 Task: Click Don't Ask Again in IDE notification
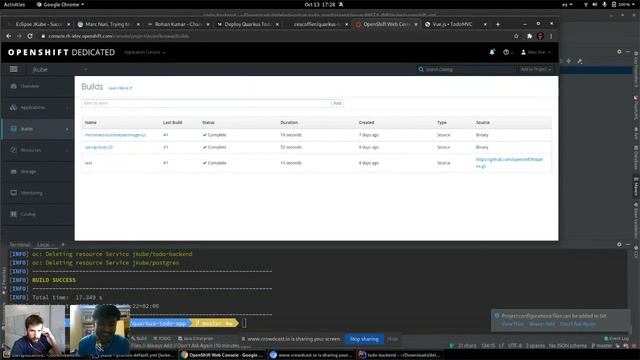point(577,324)
